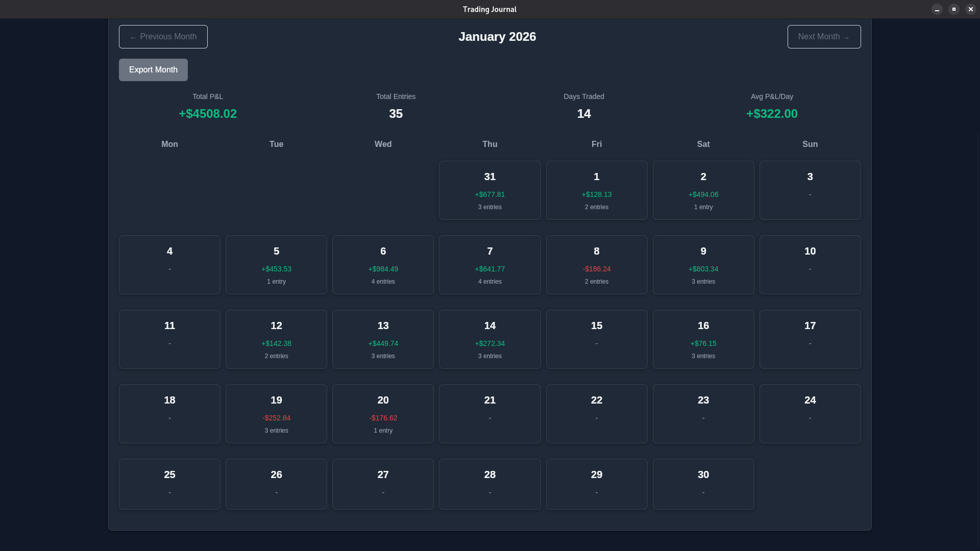View January 16 with +$76.15 profit
The image size is (980, 551).
click(703, 339)
